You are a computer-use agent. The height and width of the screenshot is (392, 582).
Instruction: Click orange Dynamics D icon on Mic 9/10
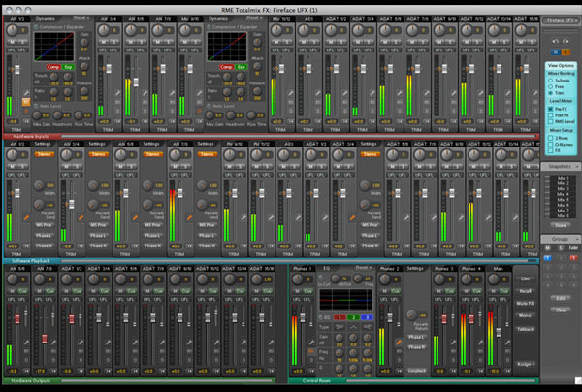[x=199, y=111]
